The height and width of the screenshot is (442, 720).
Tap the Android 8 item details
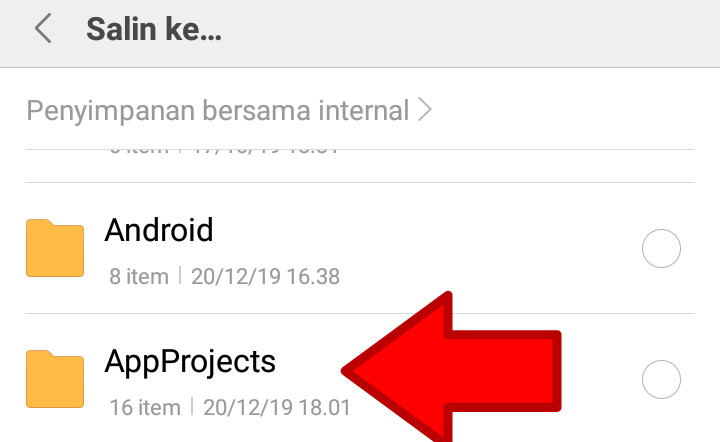coord(139,277)
